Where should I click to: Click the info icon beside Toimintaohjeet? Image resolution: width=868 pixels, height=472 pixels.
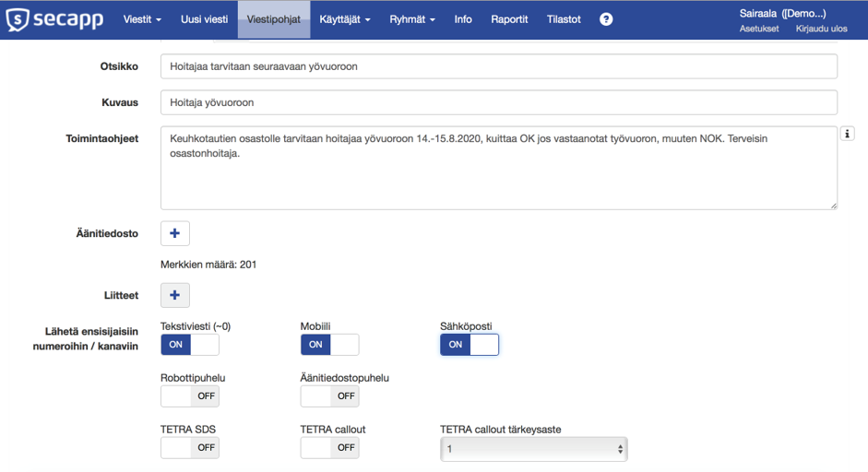848,135
